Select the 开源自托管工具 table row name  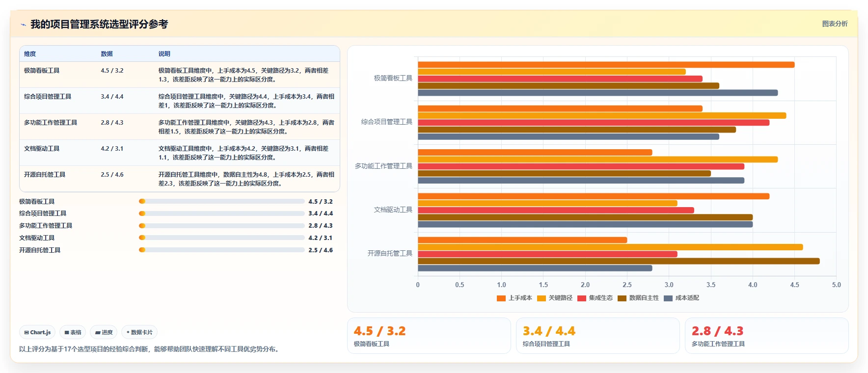pos(45,175)
